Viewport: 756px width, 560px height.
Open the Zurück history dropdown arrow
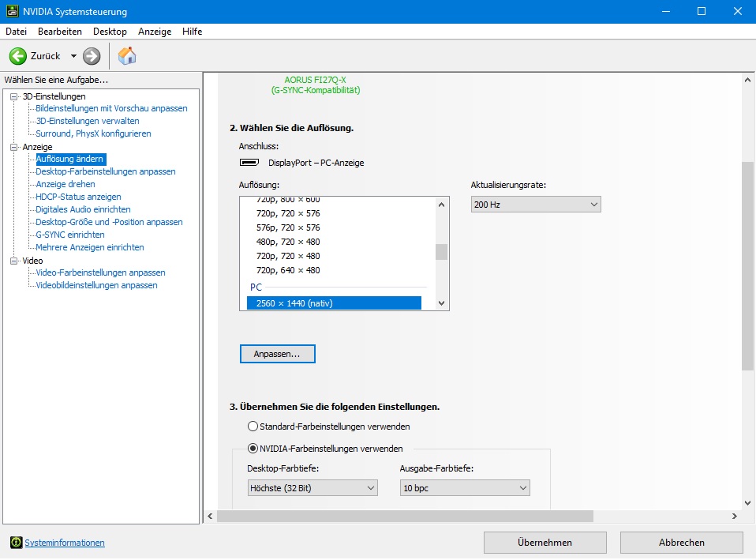73,56
